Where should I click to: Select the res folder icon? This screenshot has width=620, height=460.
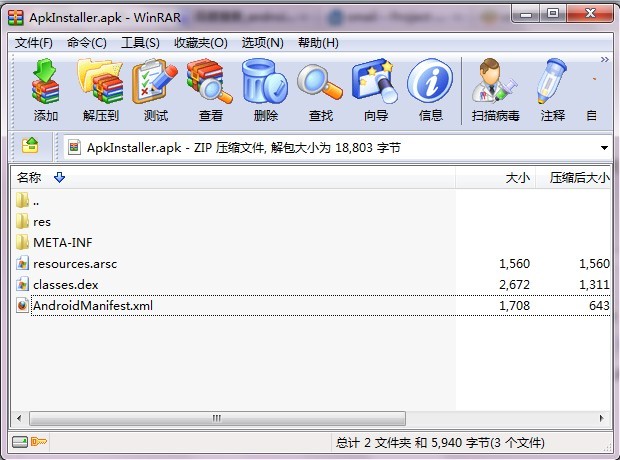[23, 221]
